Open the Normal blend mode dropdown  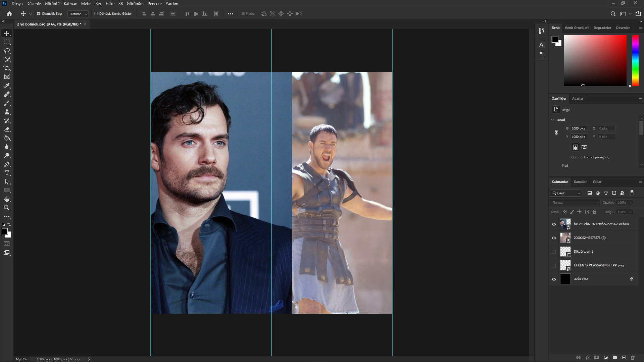pos(575,203)
